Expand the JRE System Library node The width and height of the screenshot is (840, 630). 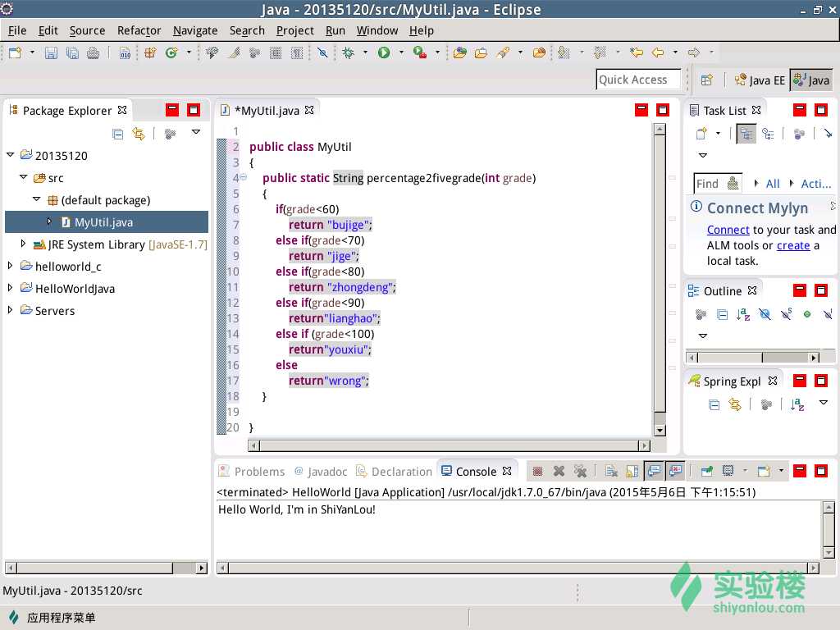click(23, 244)
